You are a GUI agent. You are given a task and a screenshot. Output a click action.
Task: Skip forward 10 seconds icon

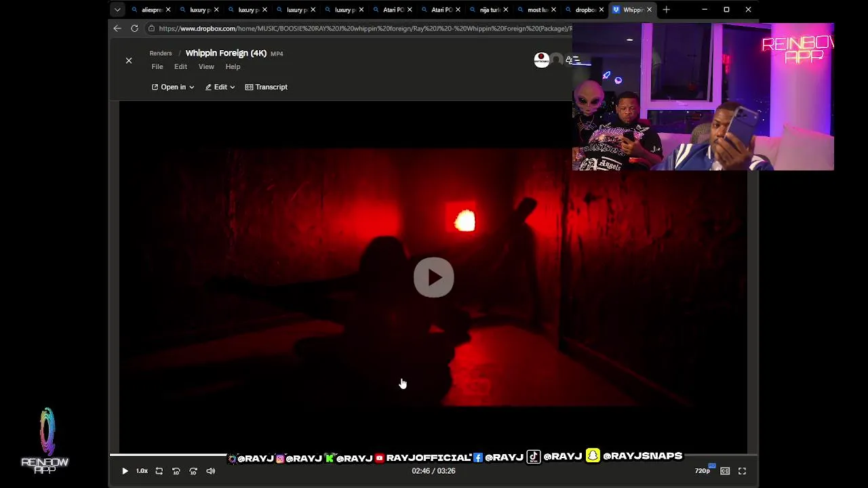click(193, 471)
